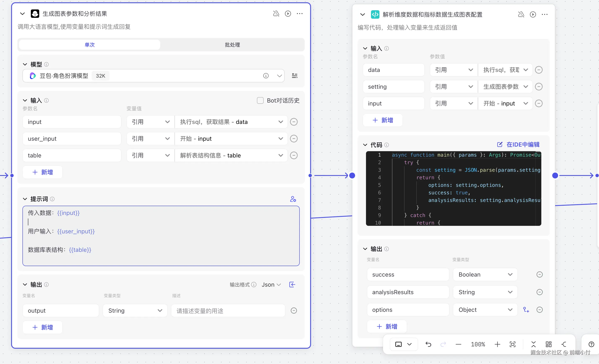Click 新增 button under LLM inputs
Screen dimensions: 599x364
[43, 172]
